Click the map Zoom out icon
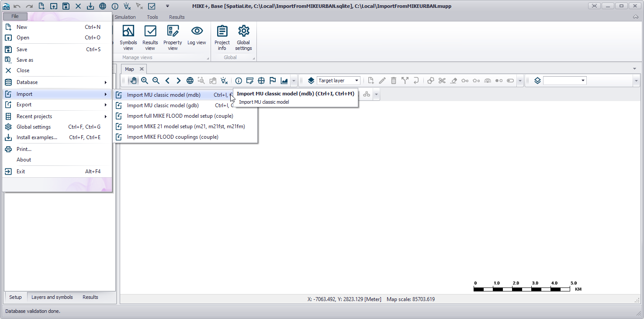 tap(156, 81)
